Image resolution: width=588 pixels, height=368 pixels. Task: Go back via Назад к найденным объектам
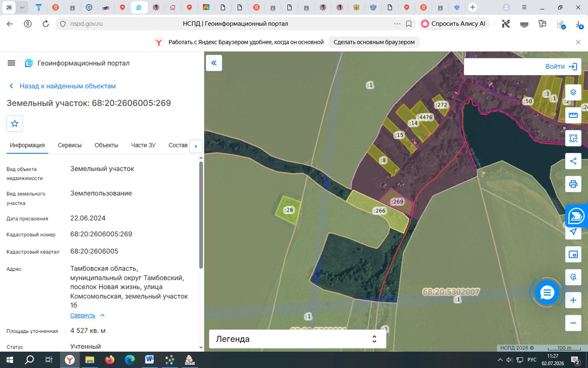point(68,86)
